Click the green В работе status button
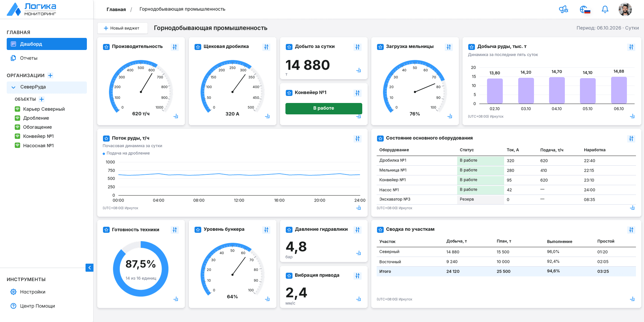 [x=324, y=108]
